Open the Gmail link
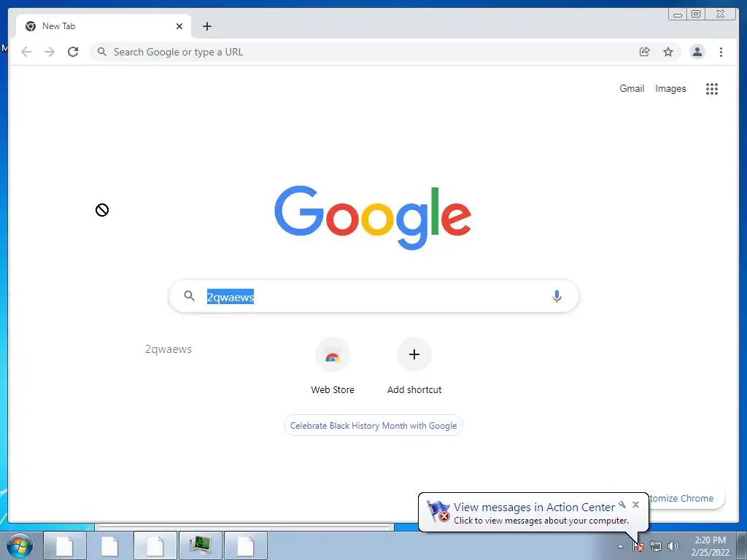 (632, 88)
